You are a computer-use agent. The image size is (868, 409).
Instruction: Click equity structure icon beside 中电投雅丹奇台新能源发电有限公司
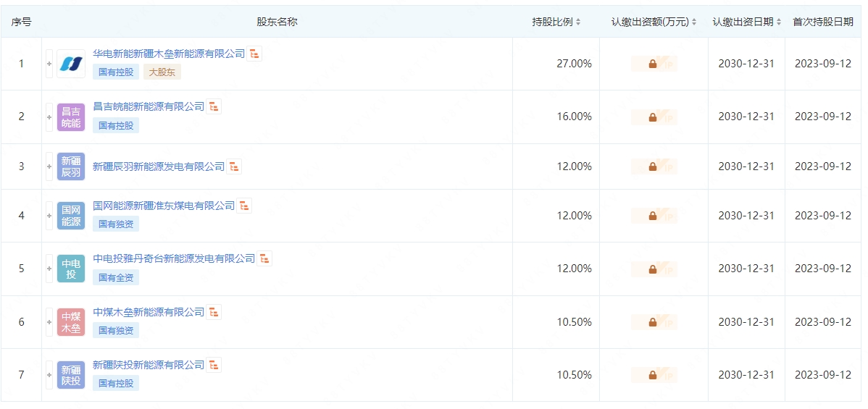tap(264, 258)
